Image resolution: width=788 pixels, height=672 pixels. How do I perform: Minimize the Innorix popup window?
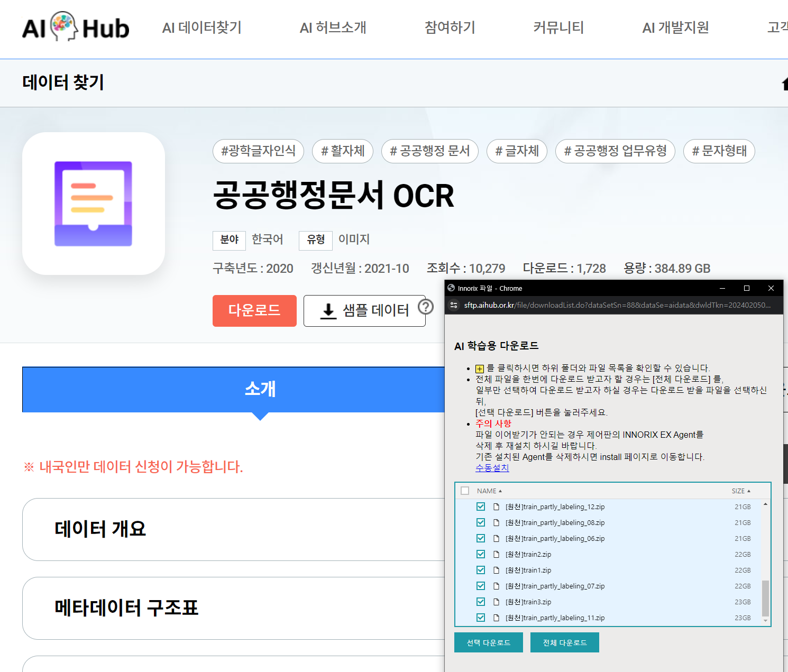point(722,288)
